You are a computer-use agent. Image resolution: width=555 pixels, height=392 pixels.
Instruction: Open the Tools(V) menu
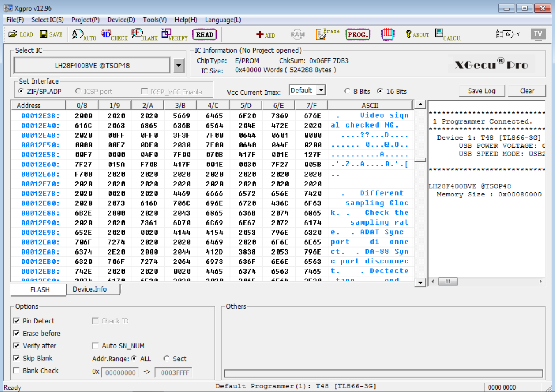coord(155,20)
